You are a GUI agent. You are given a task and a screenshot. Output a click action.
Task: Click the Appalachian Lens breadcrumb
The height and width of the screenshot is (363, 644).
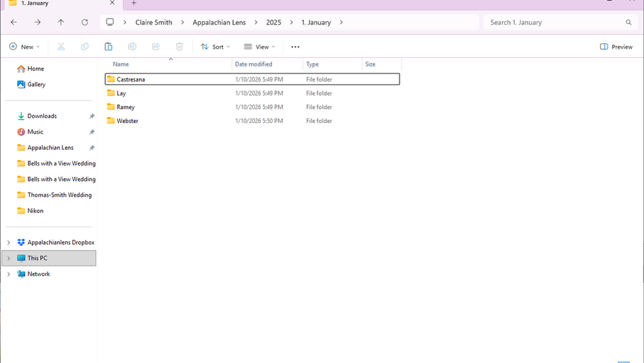(x=219, y=22)
